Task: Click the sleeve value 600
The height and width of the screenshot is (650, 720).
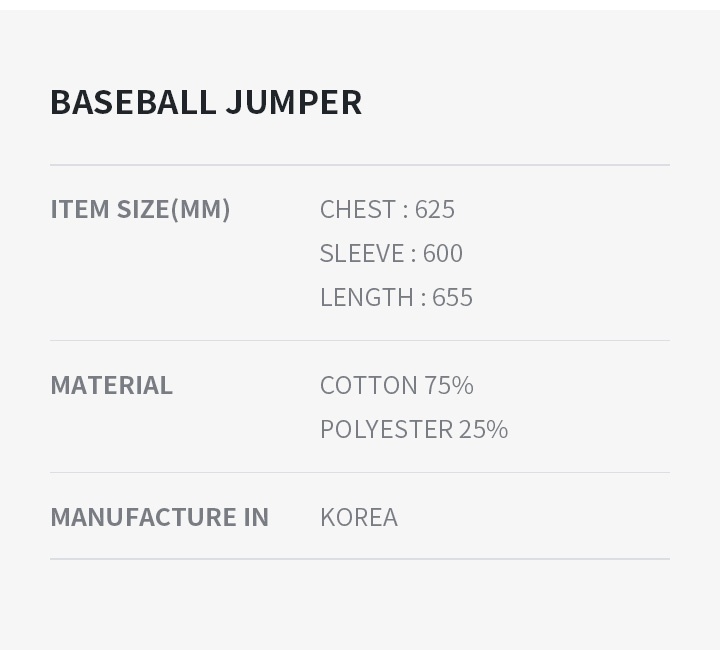Action: coord(443,253)
